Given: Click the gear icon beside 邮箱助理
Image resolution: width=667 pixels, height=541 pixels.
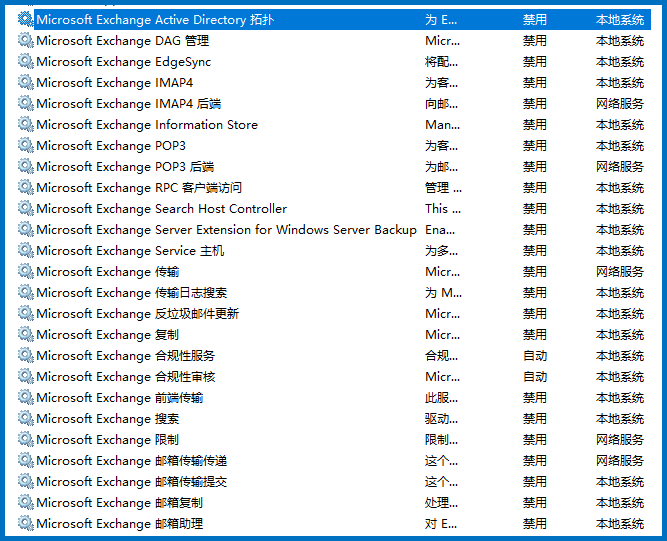Looking at the screenshot, I should (x=26, y=524).
